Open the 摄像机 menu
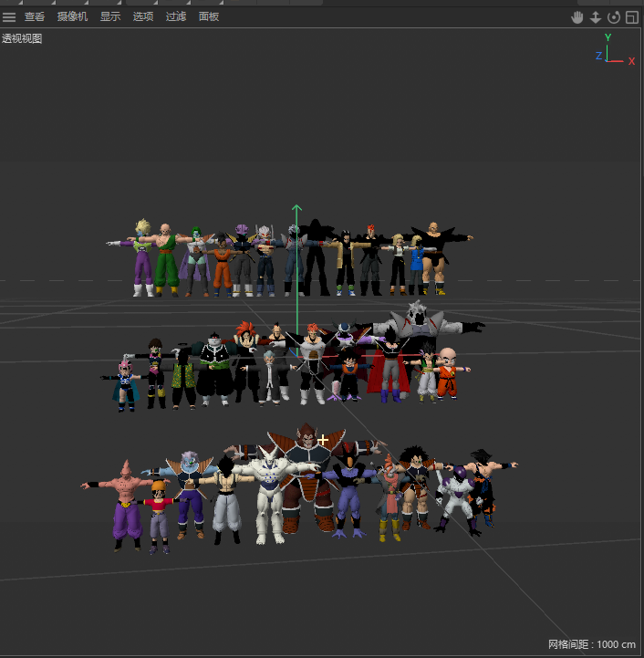This screenshot has height=658, width=644. 72,16
